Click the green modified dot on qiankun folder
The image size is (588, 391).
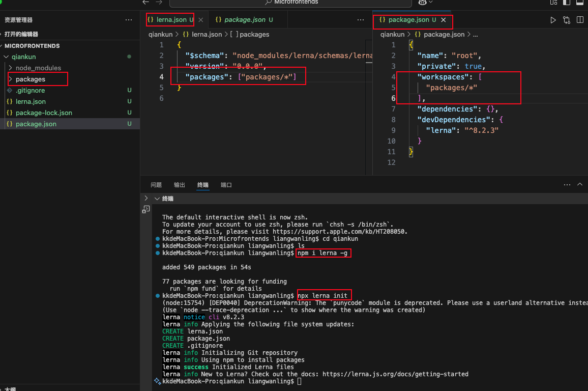[x=129, y=57]
